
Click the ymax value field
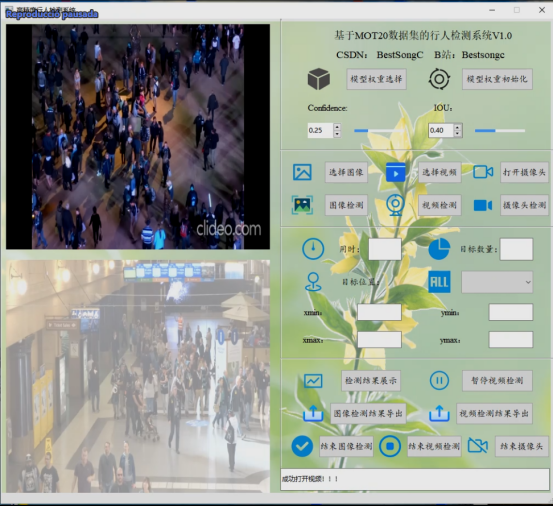[511, 340]
